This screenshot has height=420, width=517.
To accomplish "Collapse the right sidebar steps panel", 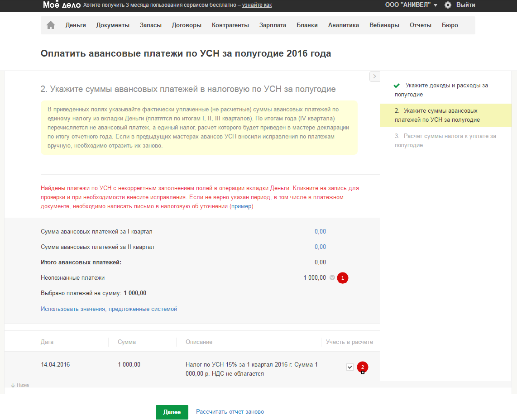I will (x=374, y=76).
